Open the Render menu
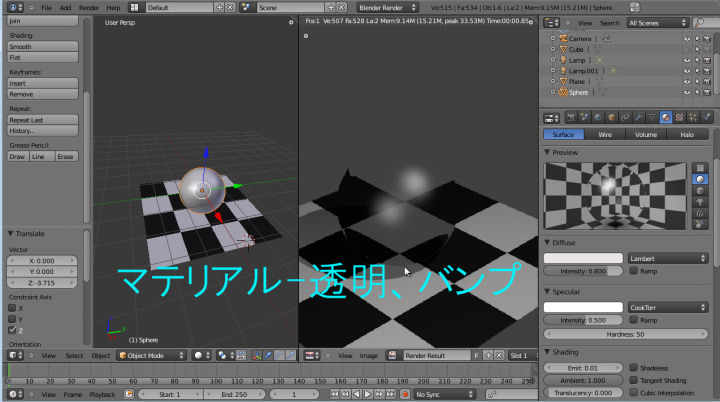 (x=89, y=7)
